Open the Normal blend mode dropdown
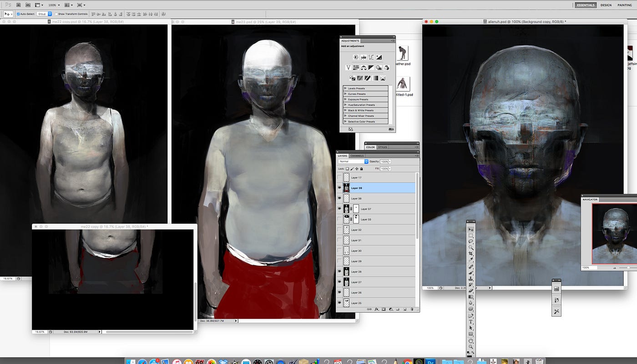 pos(354,161)
